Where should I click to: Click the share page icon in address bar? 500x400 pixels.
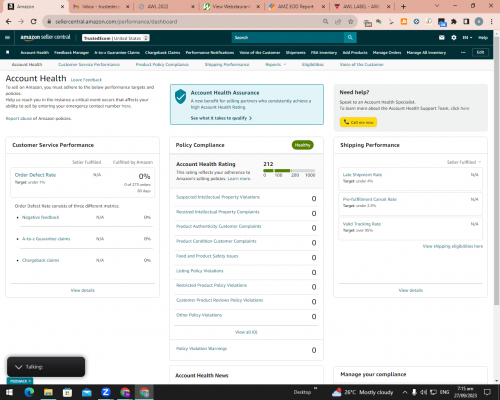338,22
